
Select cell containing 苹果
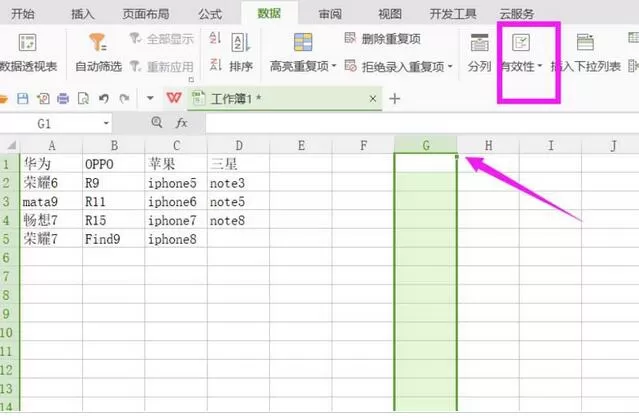click(x=176, y=164)
